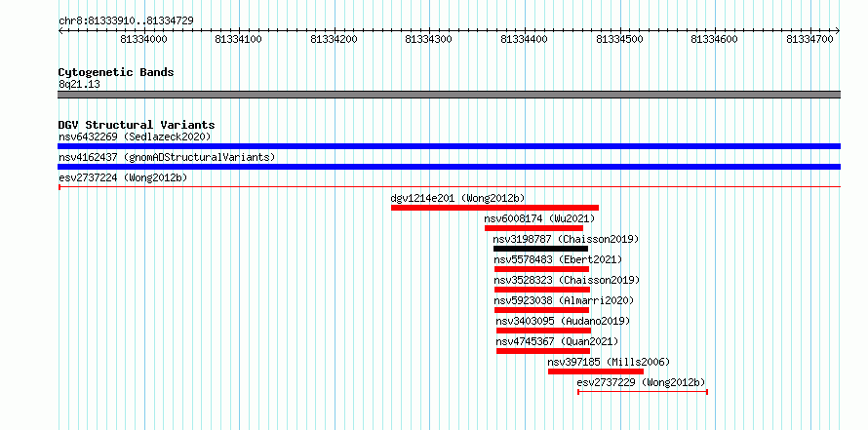The image size is (868, 430).
Task: Click the DGV Structural Variants track title
Action: point(137,125)
